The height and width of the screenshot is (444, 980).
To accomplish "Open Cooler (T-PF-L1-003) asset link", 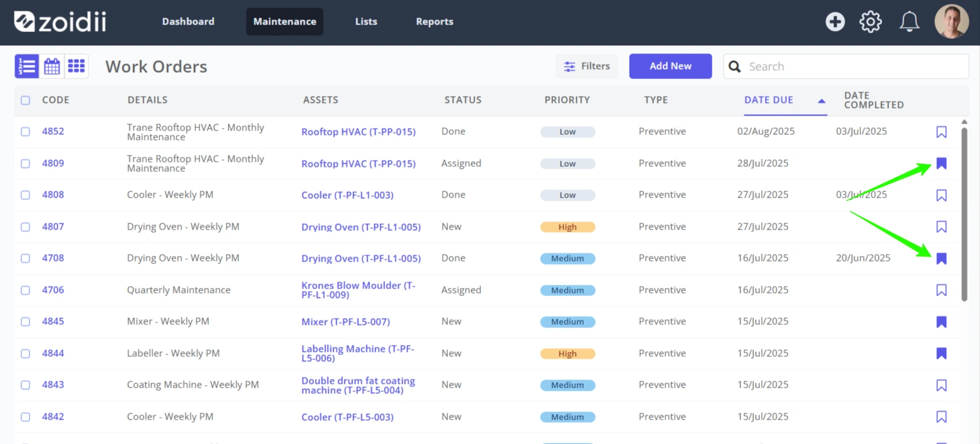I will pos(347,195).
